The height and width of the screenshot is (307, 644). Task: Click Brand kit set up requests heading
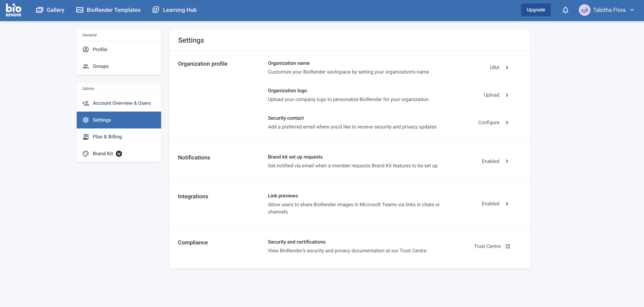(295, 157)
